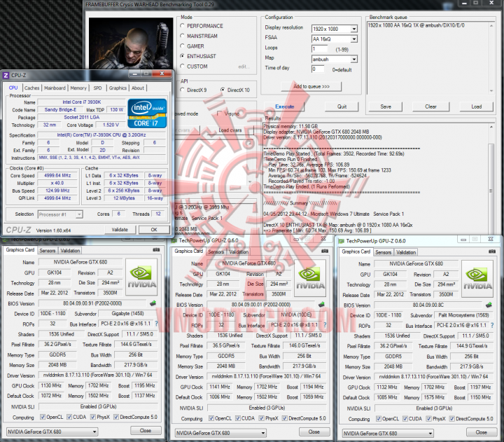Clear the benchmark queue
The image size is (504, 442).
point(430,106)
